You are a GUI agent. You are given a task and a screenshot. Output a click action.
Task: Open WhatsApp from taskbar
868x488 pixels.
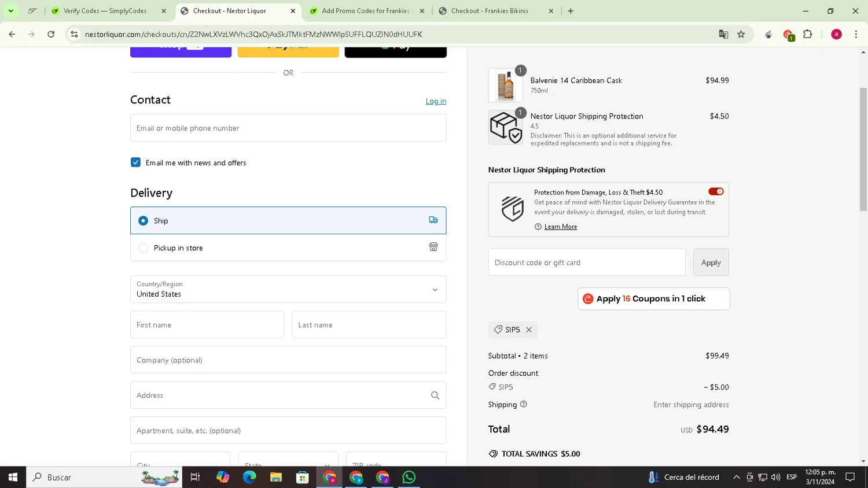pos(409,477)
